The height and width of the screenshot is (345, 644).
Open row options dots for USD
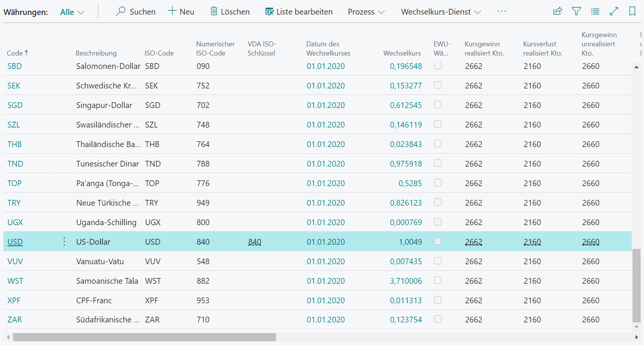(64, 242)
